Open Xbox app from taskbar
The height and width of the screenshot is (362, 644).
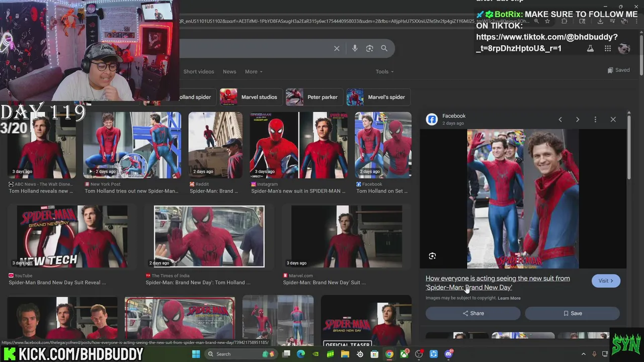[404, 354]
